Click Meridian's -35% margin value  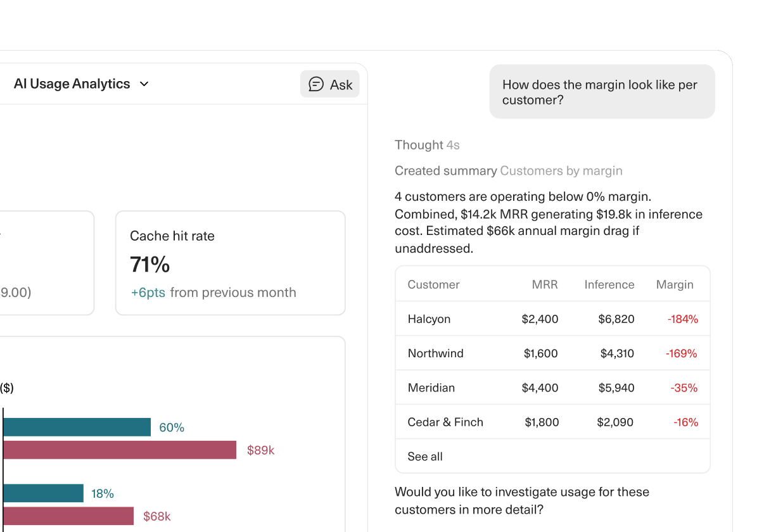click(684, 388)
